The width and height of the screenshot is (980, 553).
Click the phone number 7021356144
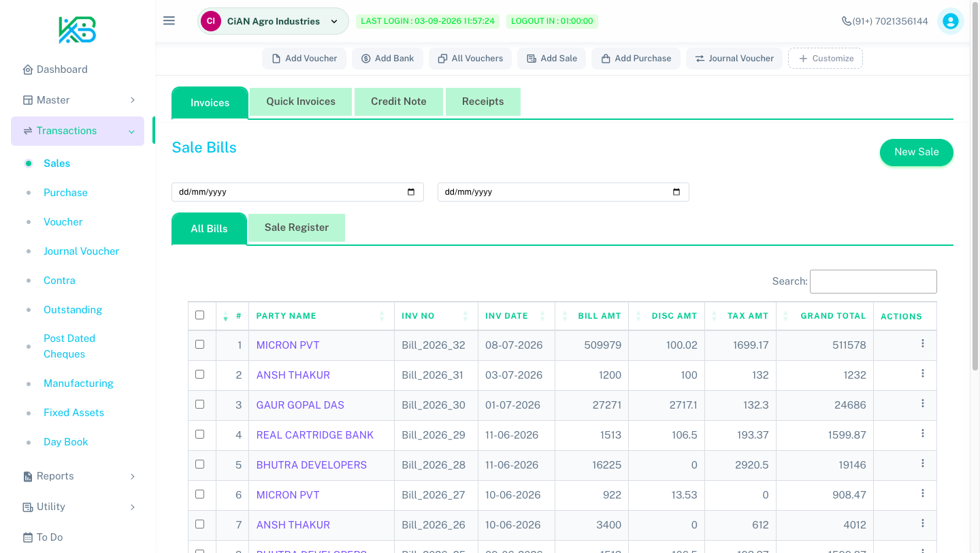tap(885, 21)
